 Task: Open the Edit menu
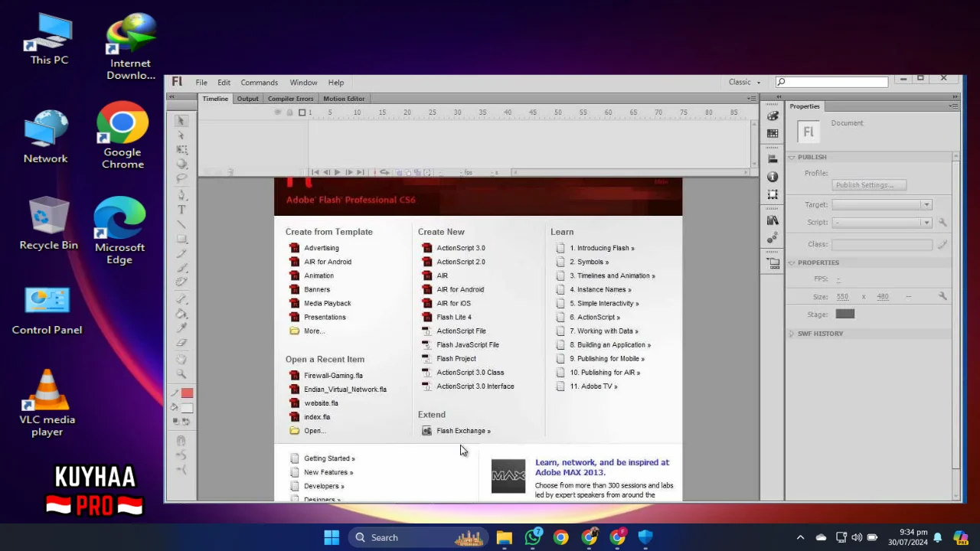click(224, 82)
